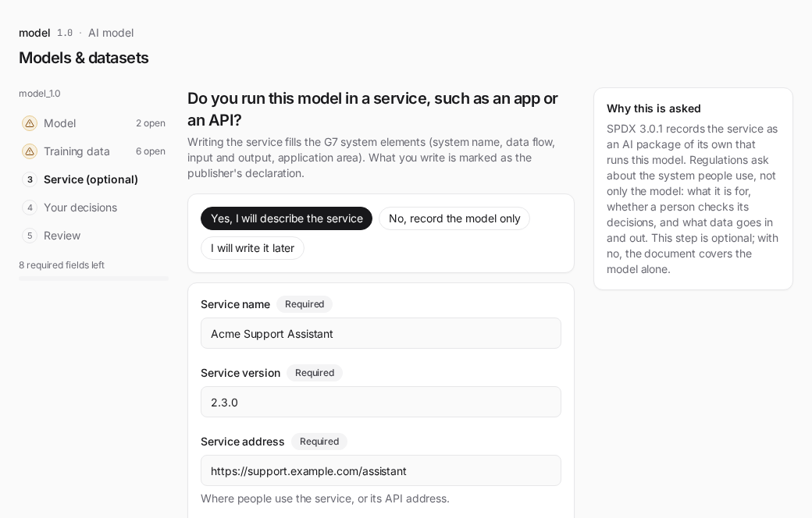This screenshot has width=812, height=518.
Task: Edit the Service version field
Action: pos(381,402)
